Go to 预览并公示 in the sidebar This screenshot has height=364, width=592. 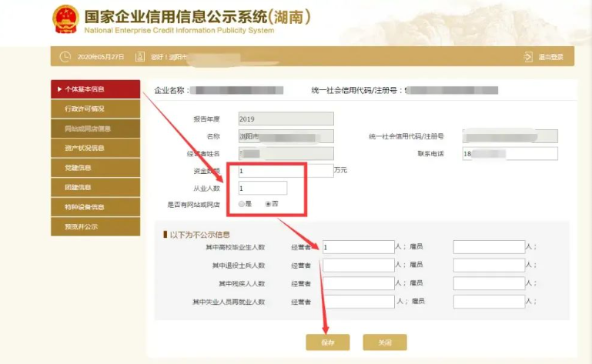tap(95, 226)
